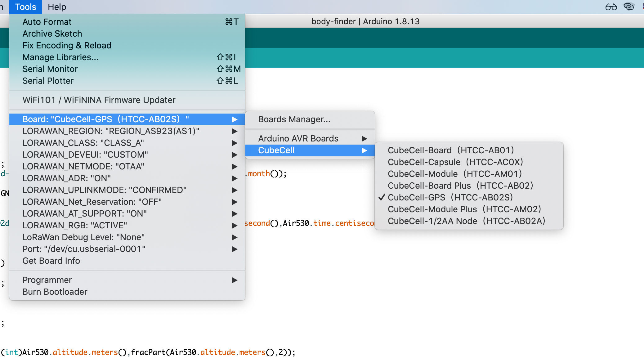Image resolution: width=644 pixels, height=363 pixels.
Task: Click the Creative Cloud menu bar icon
Action: coord(629,7)
